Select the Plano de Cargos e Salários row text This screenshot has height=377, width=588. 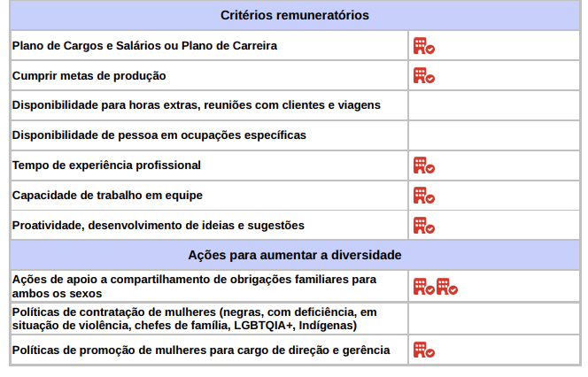[144, 45]
